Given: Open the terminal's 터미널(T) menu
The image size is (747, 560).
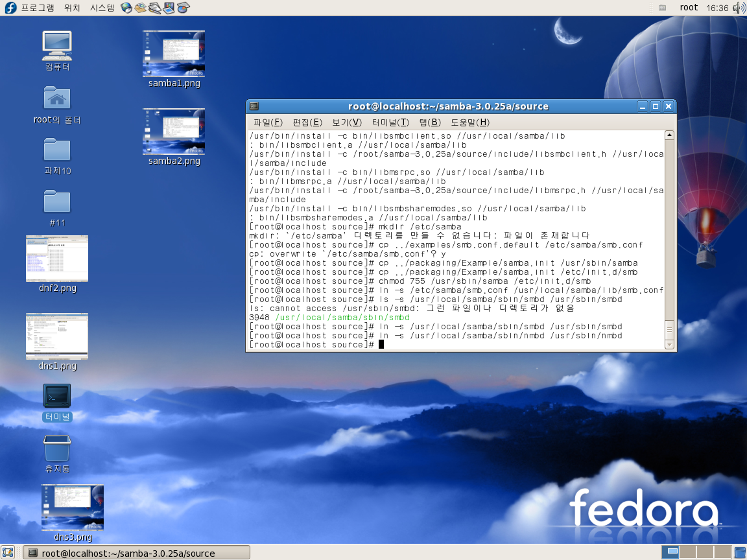Looking at the screenshot, I should (x=390, y=122).
